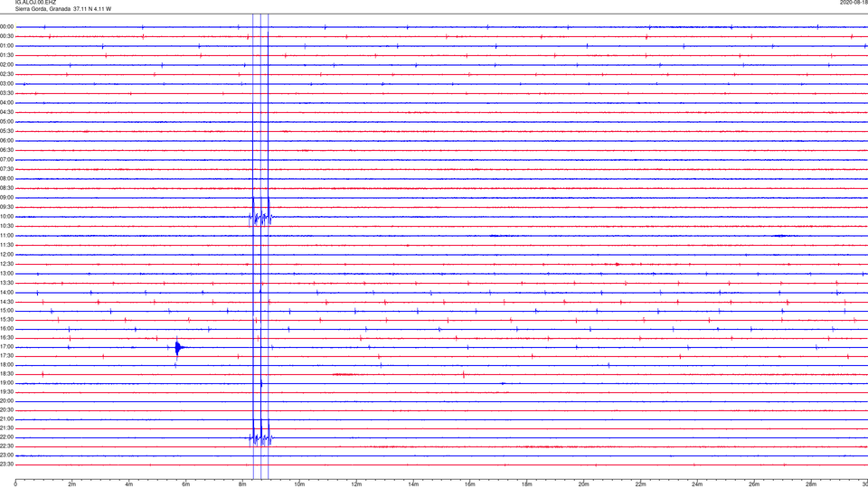
Task: Select the 22:00 trace time label
Action: point(6,437)
